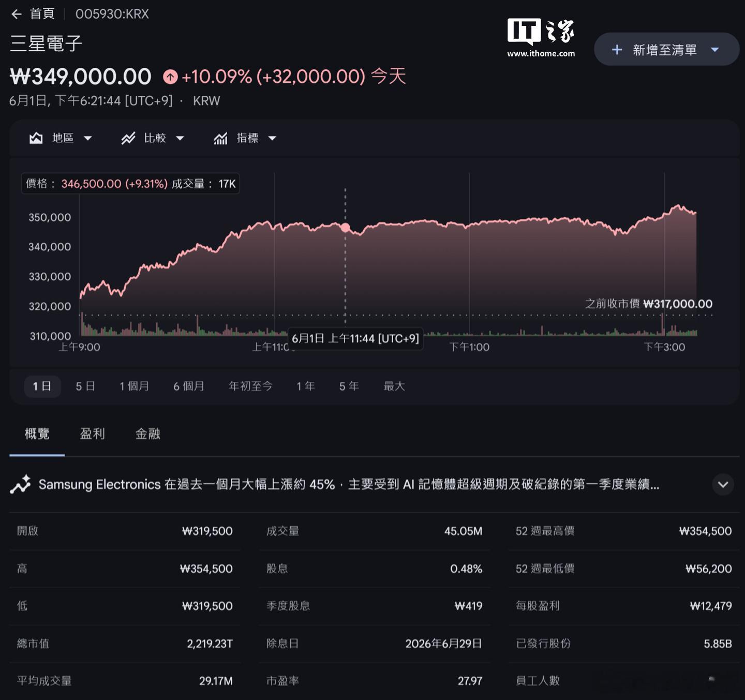Viewport: 745px width, 700px height.
Task: Open the 地區 chart type dropdown
Action: (88, 138)
